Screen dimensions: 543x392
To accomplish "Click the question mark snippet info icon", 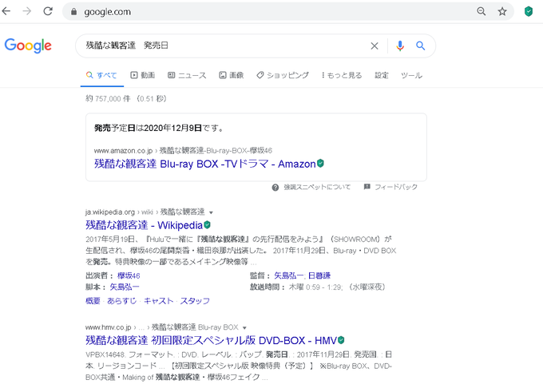I will coord(275,188).
